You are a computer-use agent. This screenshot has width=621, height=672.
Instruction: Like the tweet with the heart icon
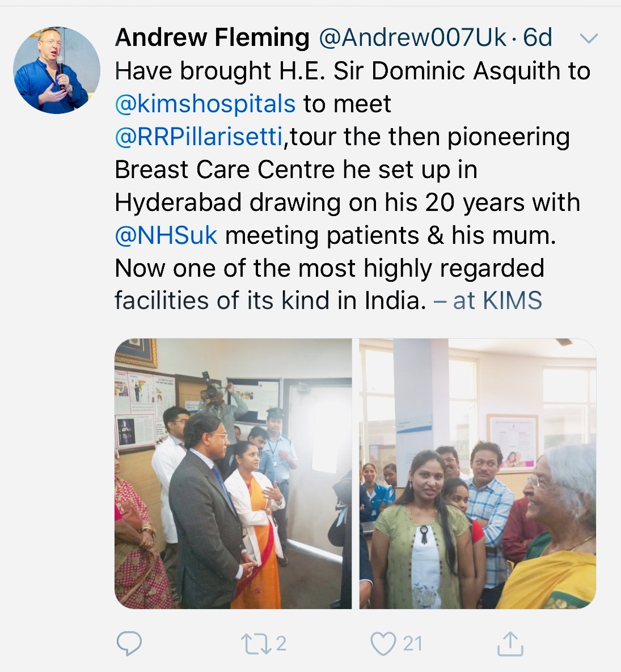pos(383,644)
